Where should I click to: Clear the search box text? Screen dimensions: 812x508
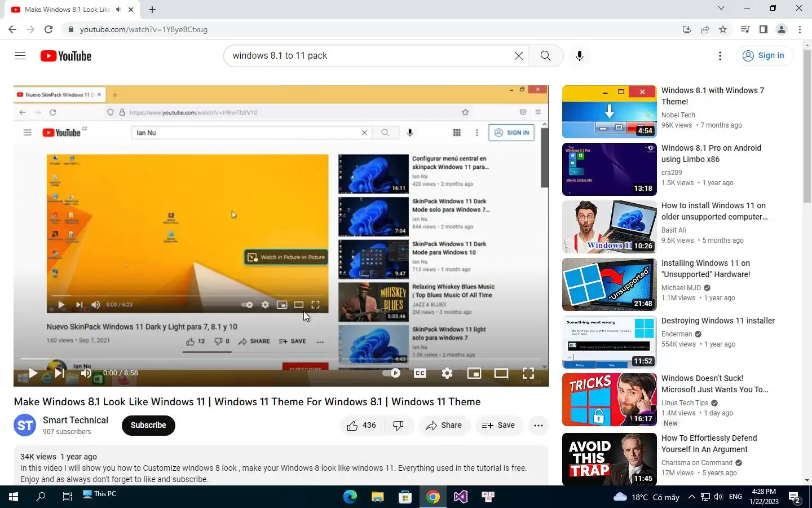tap(518, 56)
